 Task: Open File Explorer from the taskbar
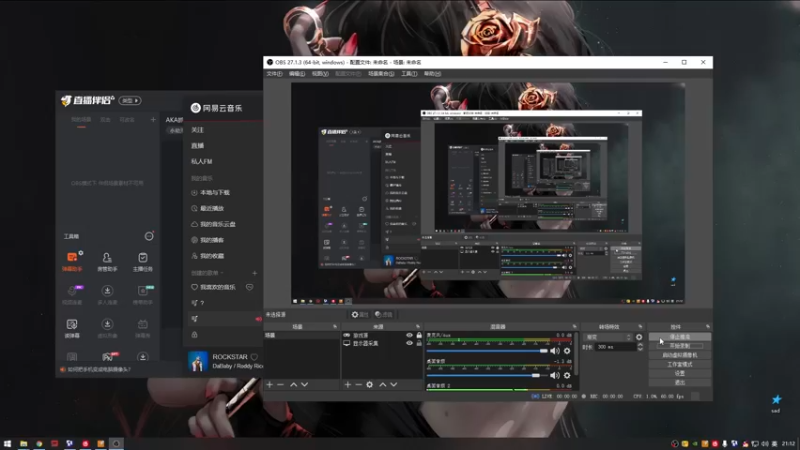pos(23,443)
